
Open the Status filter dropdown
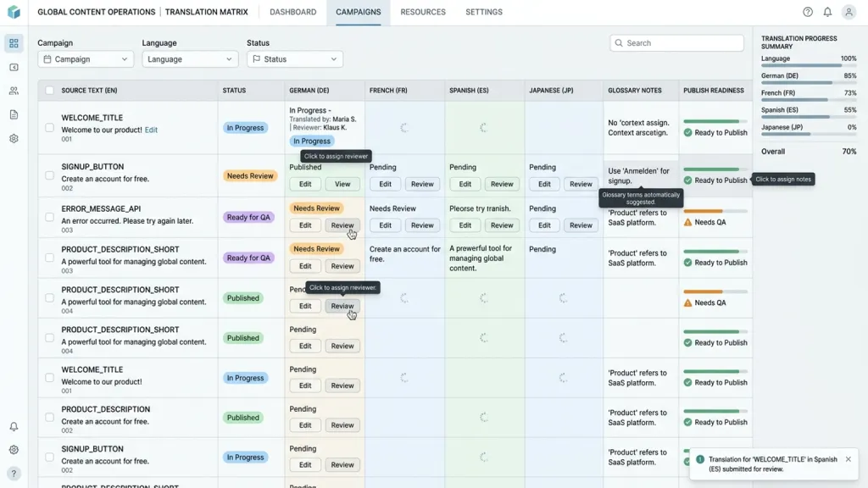coord(294,59)
